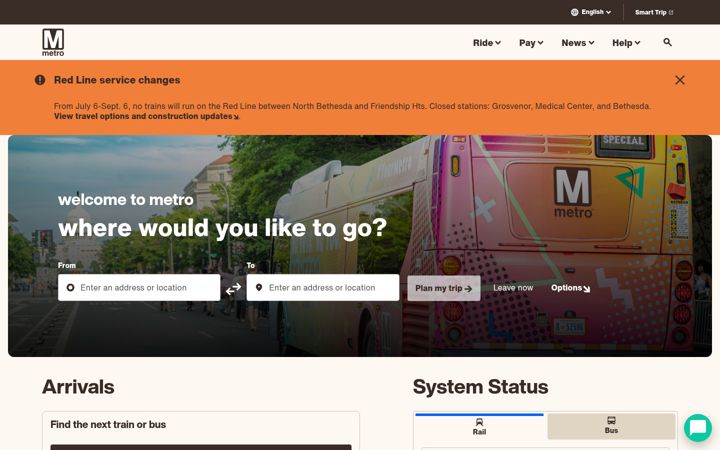Screen dimensions: 720x450
Task: Switch to the Rail status tab
Action: pos(479,427)
